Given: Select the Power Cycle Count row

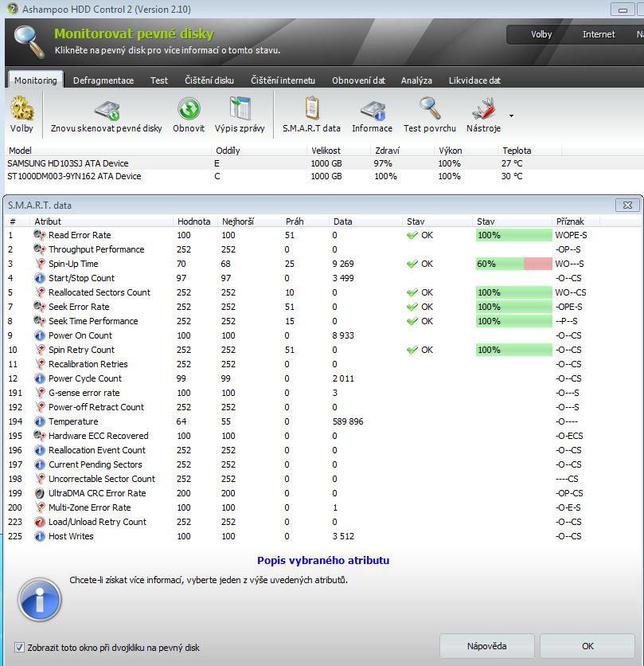Looking at the screenshot, I should [322, 378].
